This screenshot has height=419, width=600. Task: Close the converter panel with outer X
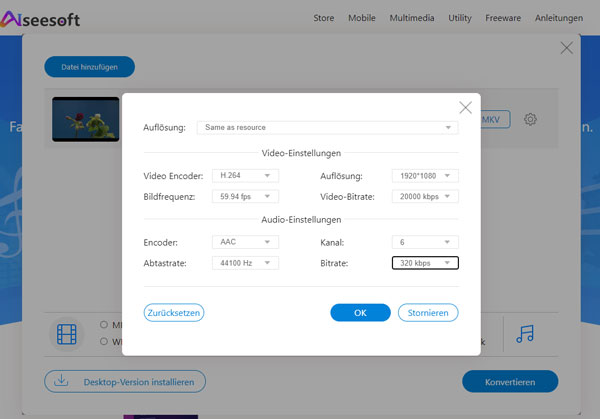pyautogui.click(x=567, y=48)
